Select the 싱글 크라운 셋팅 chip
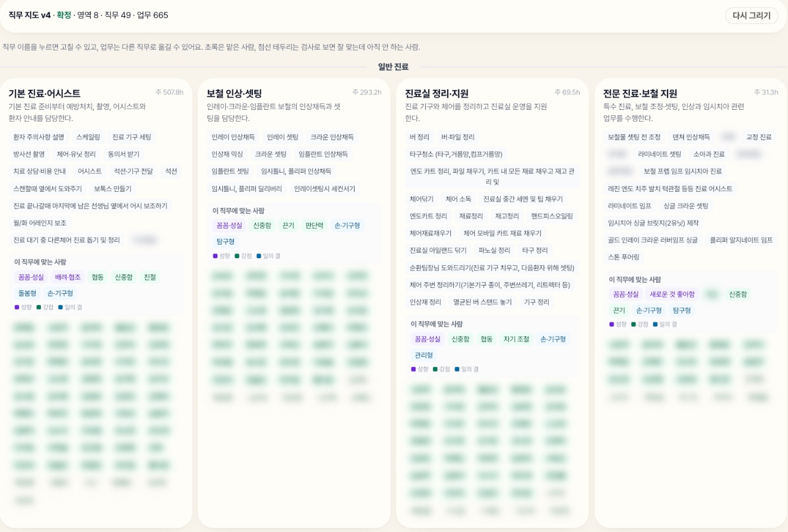 (686, 206)
